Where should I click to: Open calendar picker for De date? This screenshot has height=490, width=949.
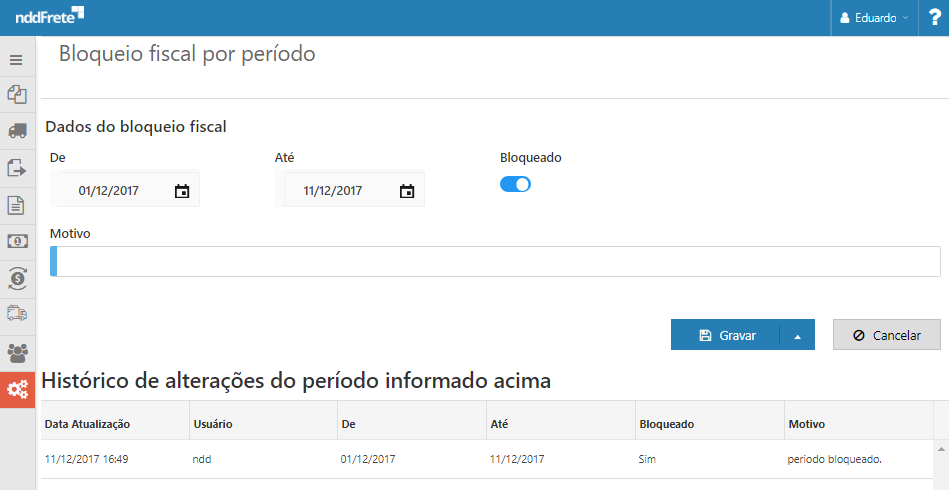182,191
